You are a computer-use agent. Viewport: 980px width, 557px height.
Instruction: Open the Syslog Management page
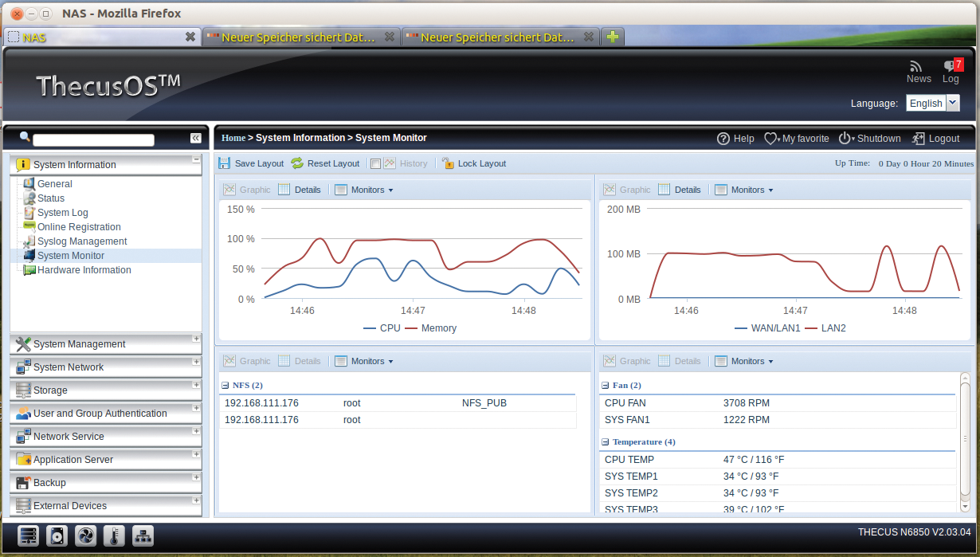tap(80, 241)
